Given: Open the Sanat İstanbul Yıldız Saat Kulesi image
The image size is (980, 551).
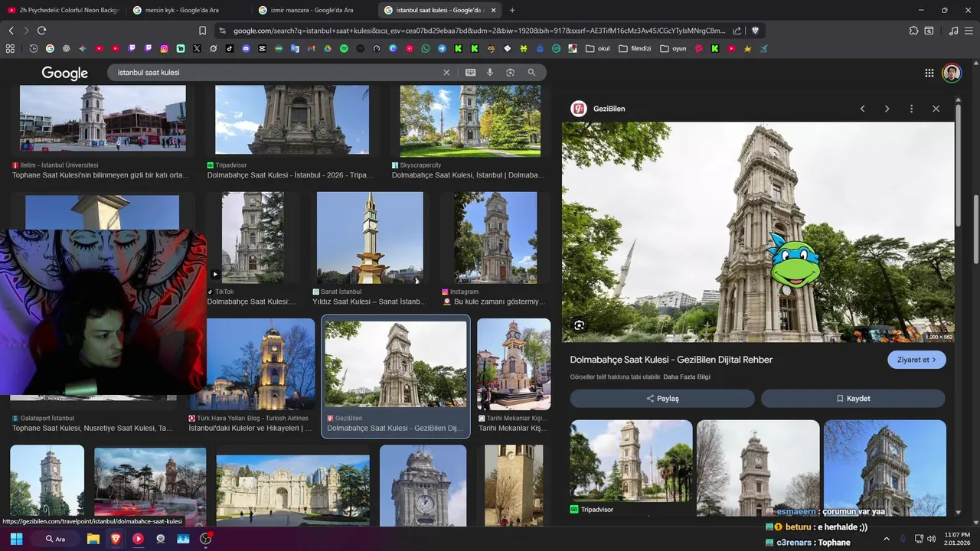Looking at the screenshot, I should point(370,238).
